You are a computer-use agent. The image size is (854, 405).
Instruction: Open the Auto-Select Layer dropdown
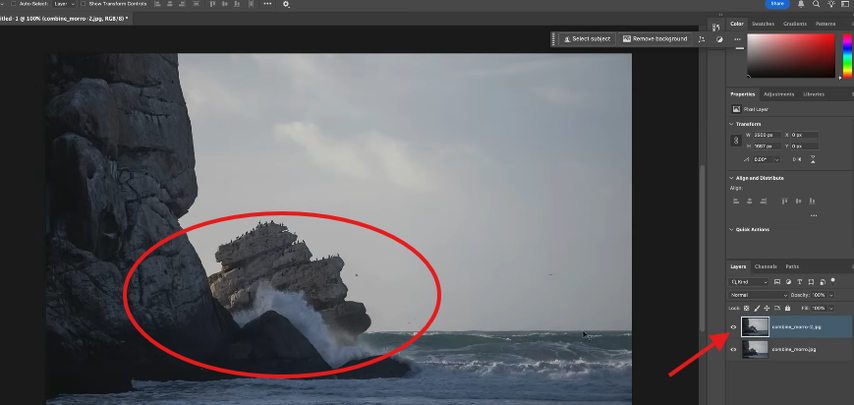[x=65, y=4]
